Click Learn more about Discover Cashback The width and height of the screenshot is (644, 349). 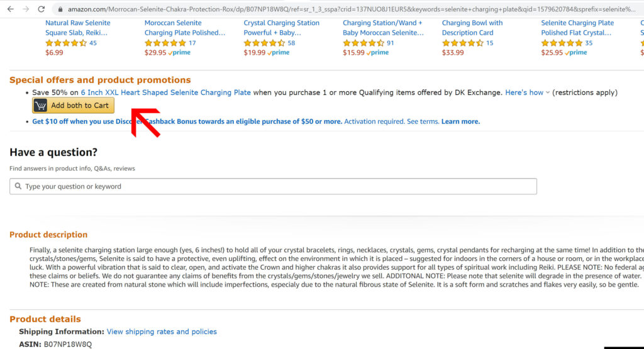point(460,121)
